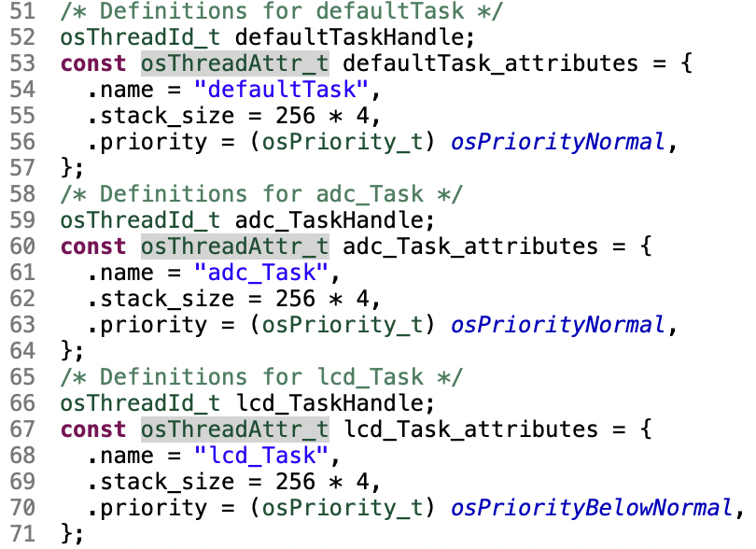This screenshot has width=756, height=549.
Task: Click highlighted osThreadAttr_t on line 60
Action: [x=234, y=246]
